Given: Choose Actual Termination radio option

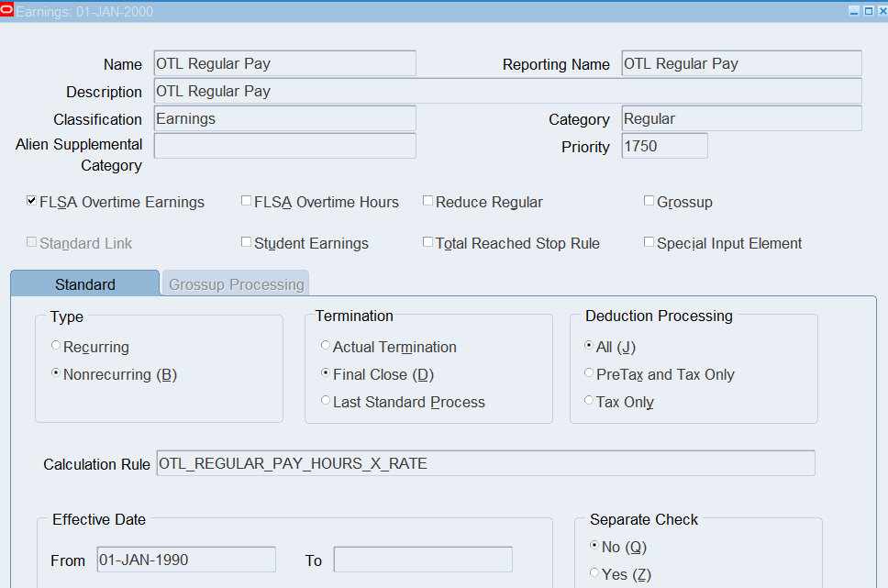Looking at the screenshot, I should 326,346.
